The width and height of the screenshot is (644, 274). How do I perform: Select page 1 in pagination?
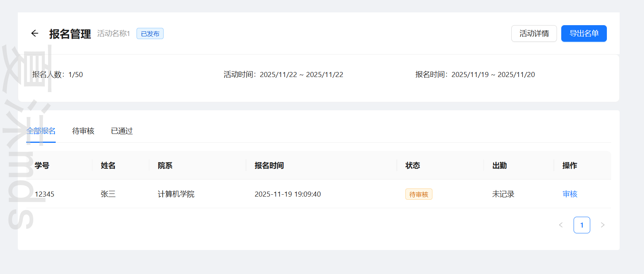(x=582, y=225)
